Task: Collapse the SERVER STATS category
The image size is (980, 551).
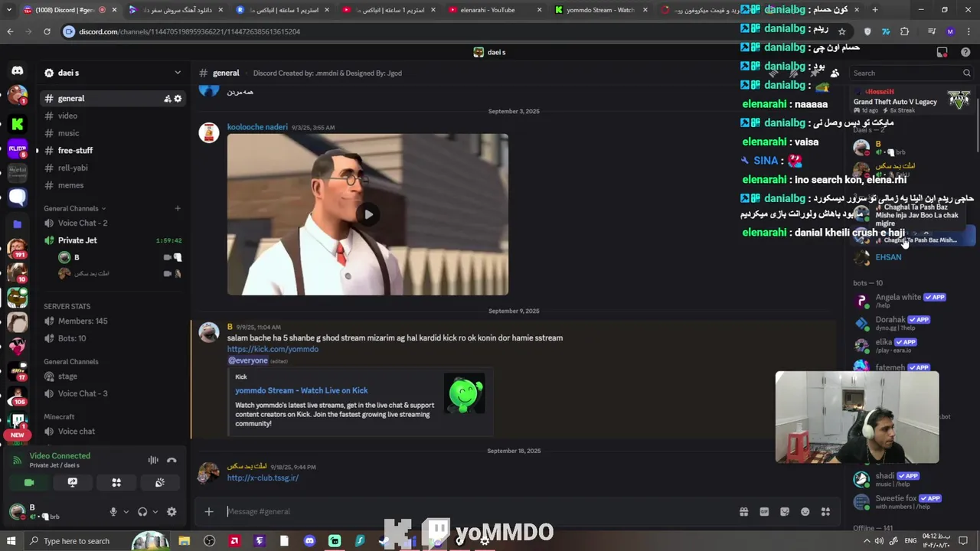Action: 67,306
